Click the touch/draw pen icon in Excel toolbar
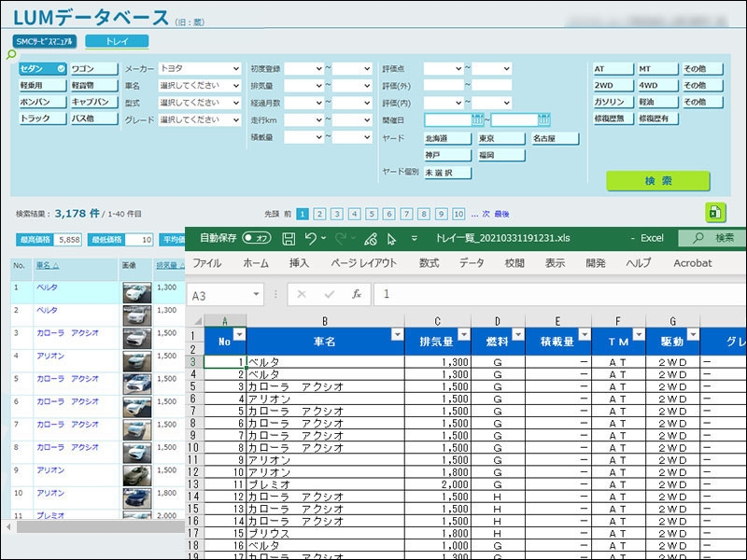 point(370,239)
